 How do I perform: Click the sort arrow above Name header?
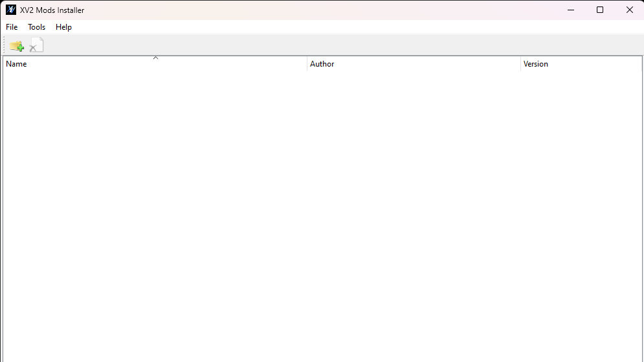(x=156, y=58)
